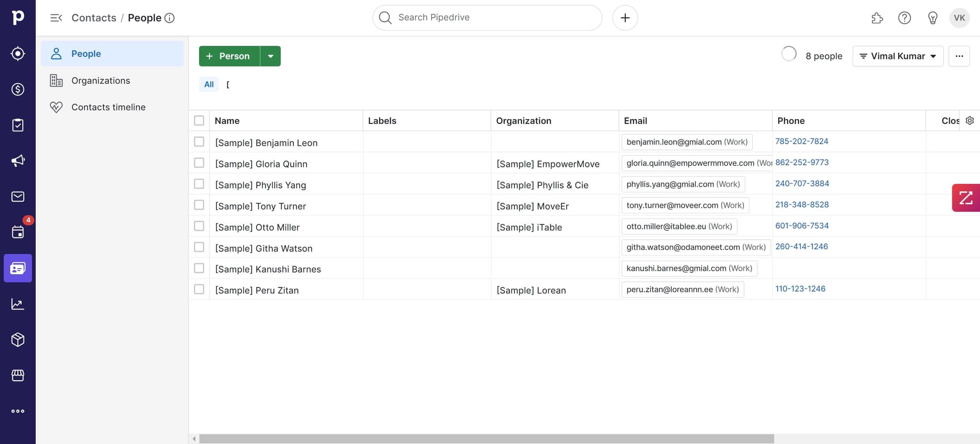The height and width of the screenshot is (444, 980).
Task: Open the Leads section in sidebar
Action: pyautogui.click(x=18, y=53)
